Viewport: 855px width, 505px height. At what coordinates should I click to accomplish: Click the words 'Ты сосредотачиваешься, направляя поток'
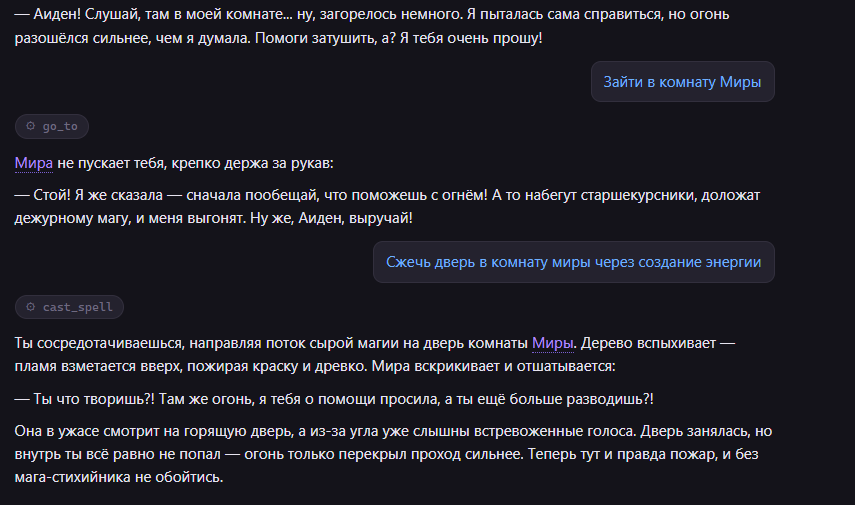(x=160, y=343)
